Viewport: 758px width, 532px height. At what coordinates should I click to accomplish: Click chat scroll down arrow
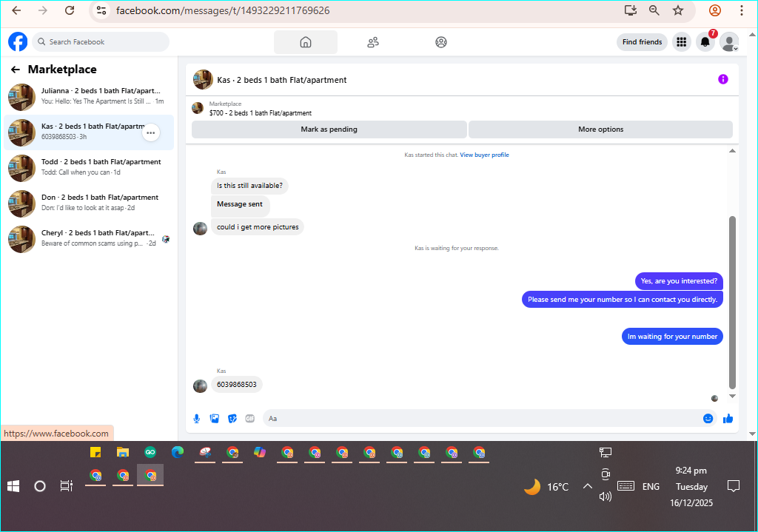point(732,396)
